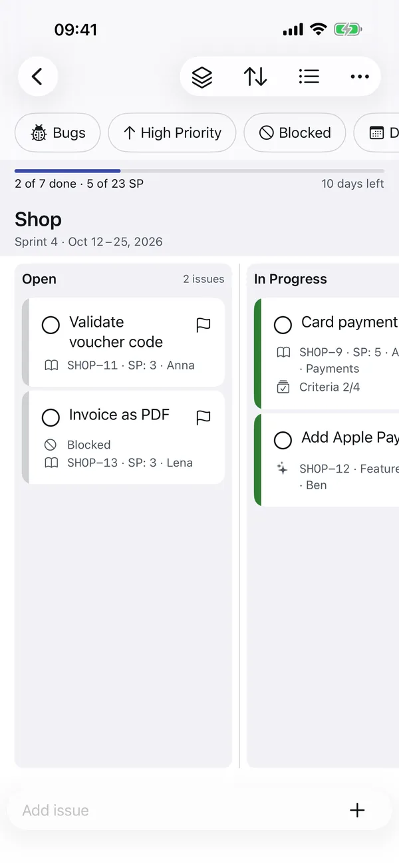Select the In Progress column header

click(291, 279)
